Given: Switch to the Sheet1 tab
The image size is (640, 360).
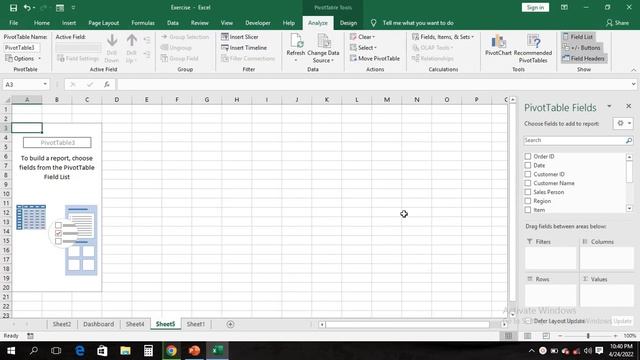Looking at the screenshot, I should pos(196,324).
